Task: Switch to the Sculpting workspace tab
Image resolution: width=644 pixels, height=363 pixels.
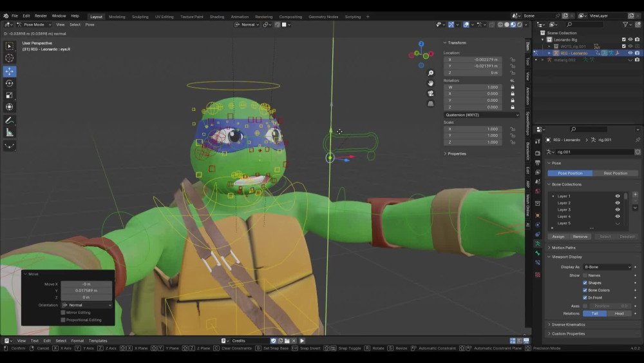Action: pos(140,17)
